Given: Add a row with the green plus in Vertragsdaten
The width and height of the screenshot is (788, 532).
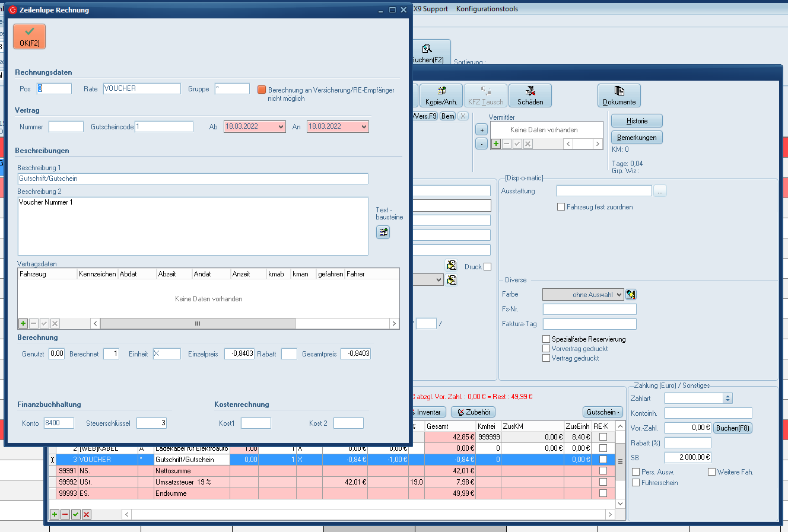Looking at the screenshot, I should coord(23,323).
